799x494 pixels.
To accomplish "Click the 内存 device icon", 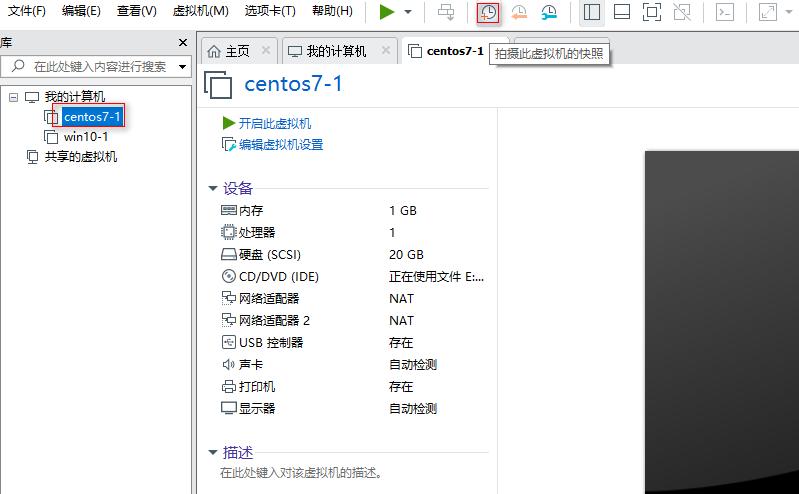I will coord(228,210).
